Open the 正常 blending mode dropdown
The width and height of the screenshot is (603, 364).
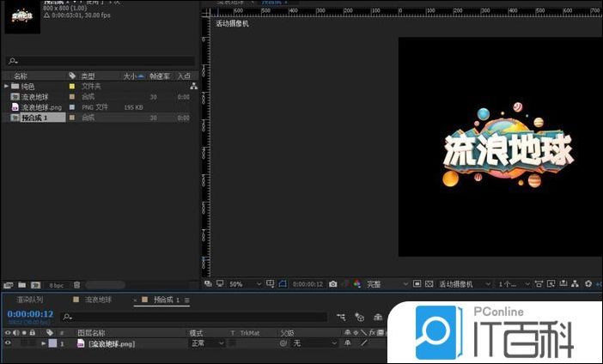pyautogui.click(x=207, y=343)
